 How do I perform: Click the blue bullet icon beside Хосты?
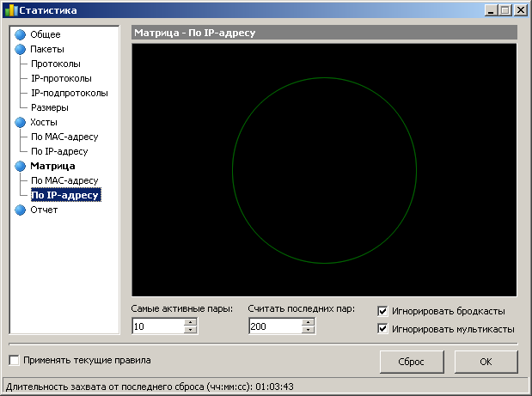21,122
